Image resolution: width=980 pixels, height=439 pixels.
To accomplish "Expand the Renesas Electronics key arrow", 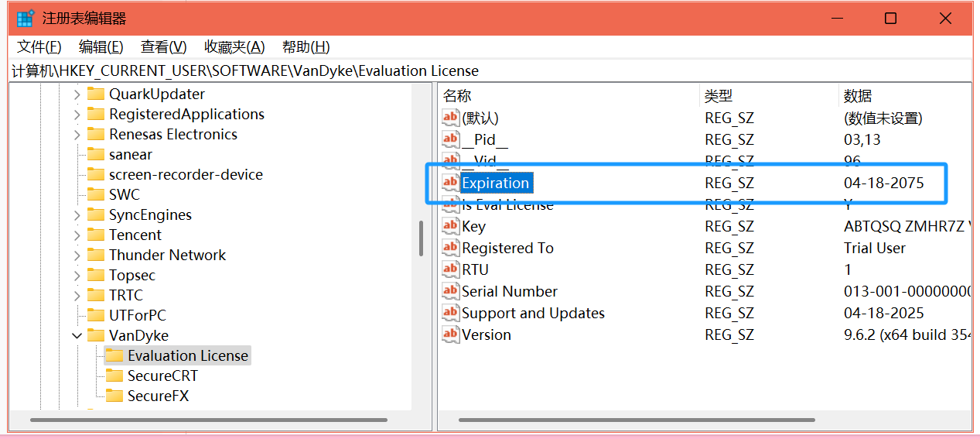I will (77, 135).
